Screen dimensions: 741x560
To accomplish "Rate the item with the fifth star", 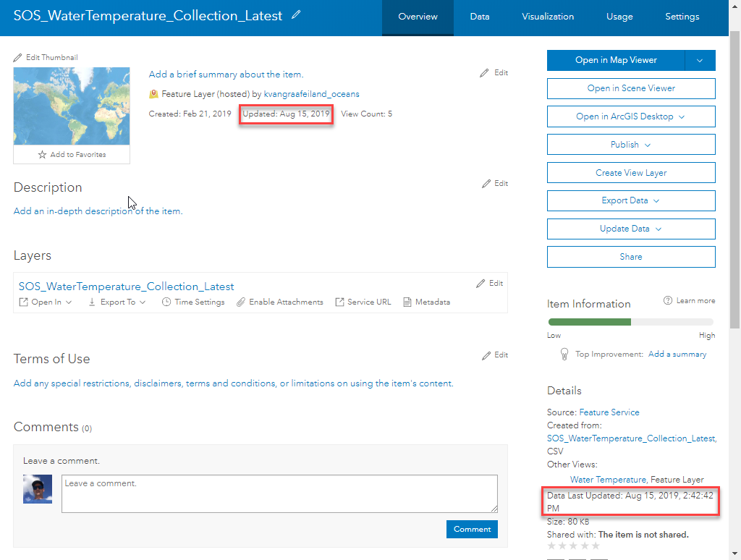I will [x=596, y=546].
